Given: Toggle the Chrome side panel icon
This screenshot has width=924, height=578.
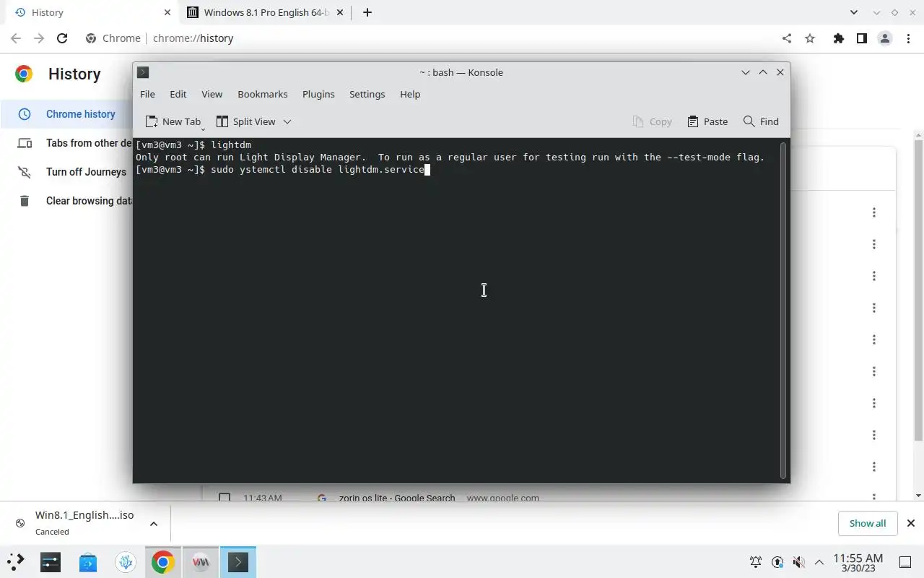Looking at the screenshot, I should pyautogui.click(x=861, y=38).
